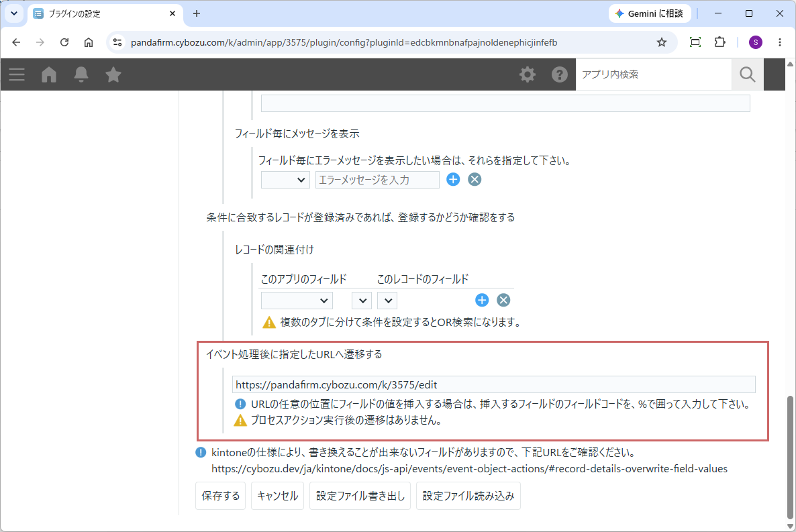Open the help question mark icon
796x532 pixels.
point(560,74)
